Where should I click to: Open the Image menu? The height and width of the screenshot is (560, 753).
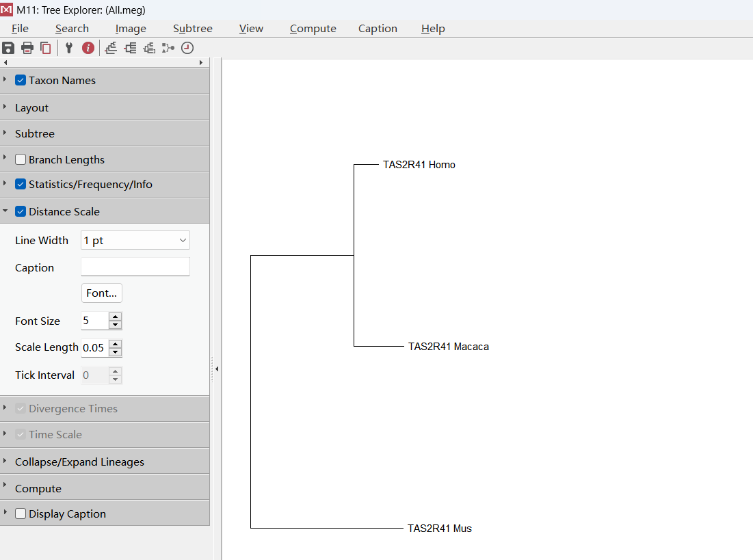tap(131, 28)
